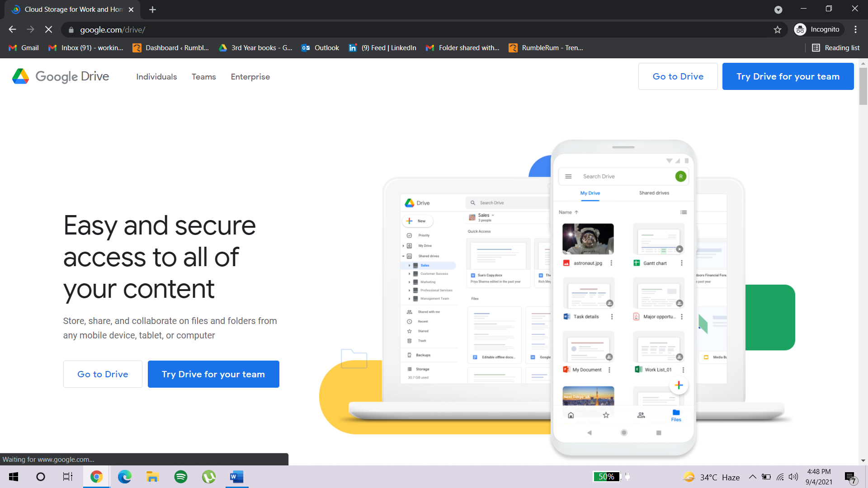Expand the Sales dropdown in laptop mockup
Image resolution: width=868 pixels, height=488 pixels.
[493, 216]
